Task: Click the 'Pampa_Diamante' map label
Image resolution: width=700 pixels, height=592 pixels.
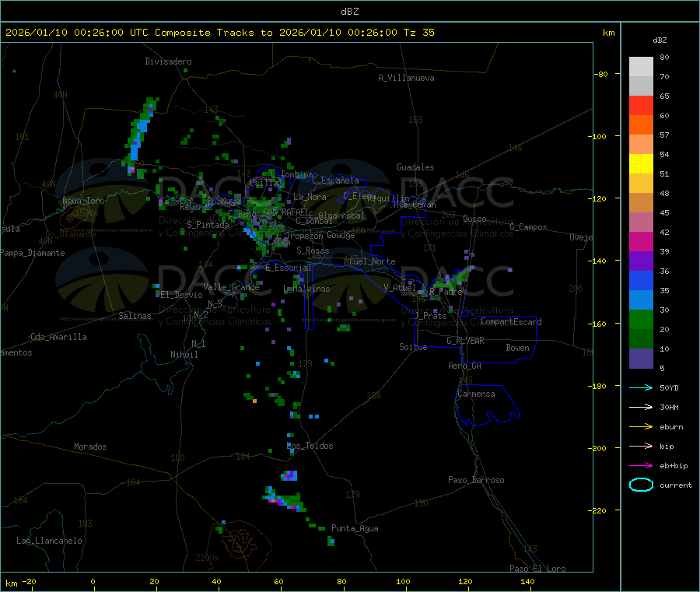Action: (33, 253)
